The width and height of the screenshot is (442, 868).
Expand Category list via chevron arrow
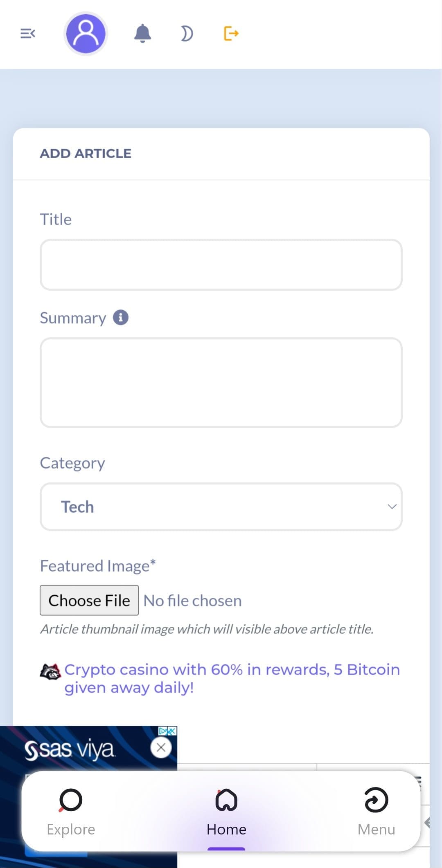click(392, 507)
